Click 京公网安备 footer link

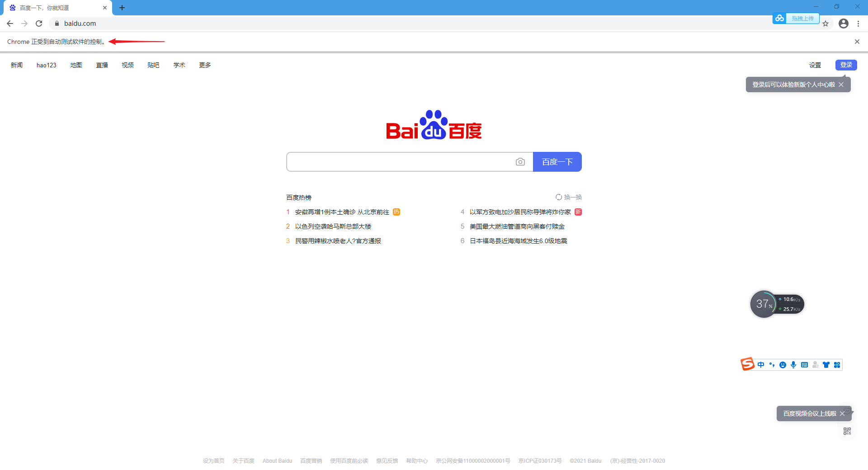point(473,461)
